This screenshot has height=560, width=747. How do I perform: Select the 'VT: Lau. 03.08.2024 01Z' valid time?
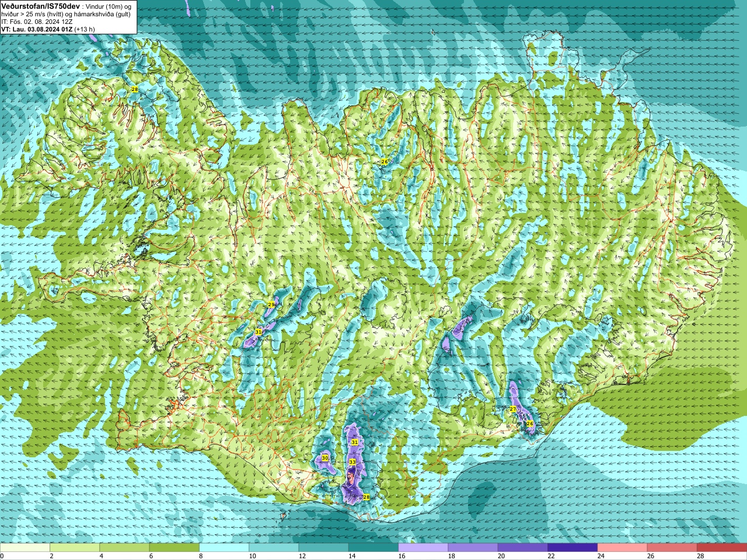point(36,29)
